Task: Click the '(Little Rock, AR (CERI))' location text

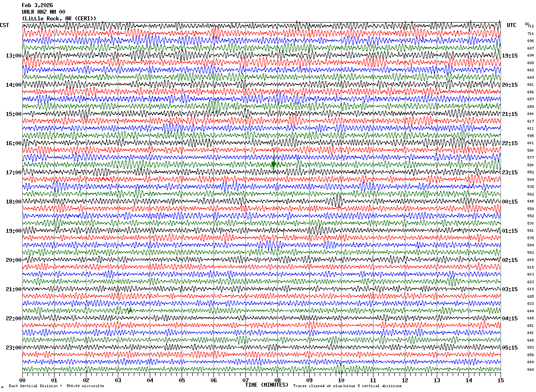Action: 59,19
